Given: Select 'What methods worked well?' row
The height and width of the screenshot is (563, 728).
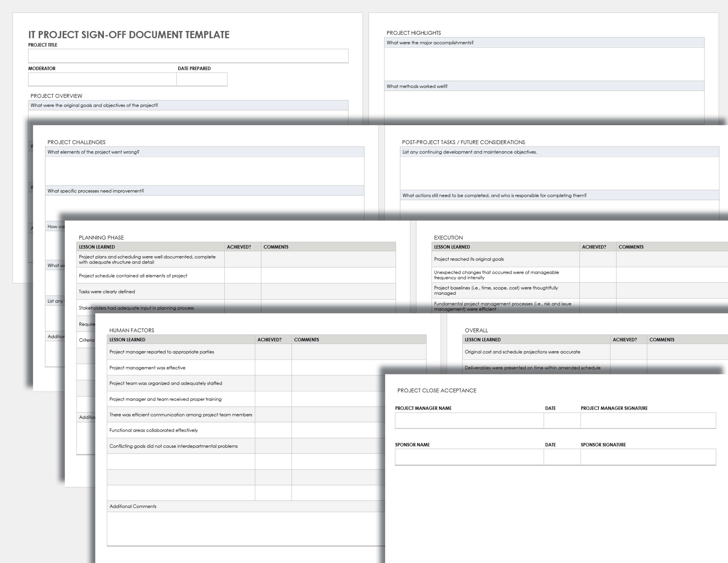Looking at the screenshot, I should pos(544,86).
